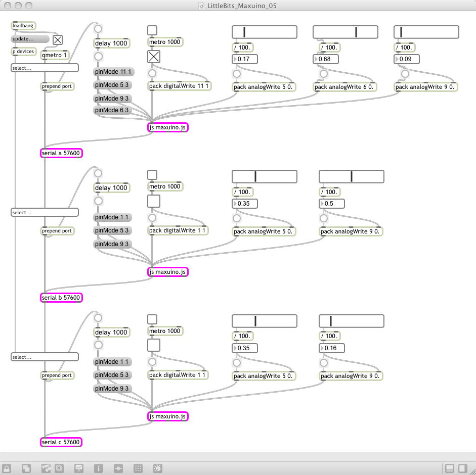Open the select... menu above serial c
Screen dimensions: 476x475
(x=45, y=357)
